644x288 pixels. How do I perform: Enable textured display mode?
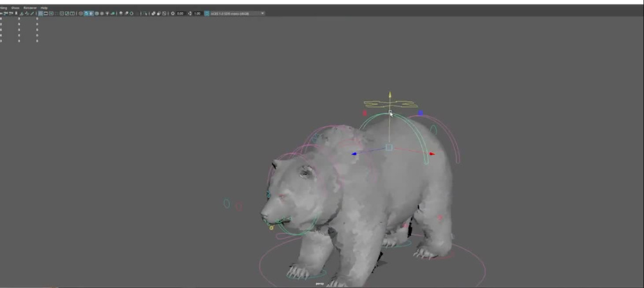pyautogui.click(x=102, y=13)
